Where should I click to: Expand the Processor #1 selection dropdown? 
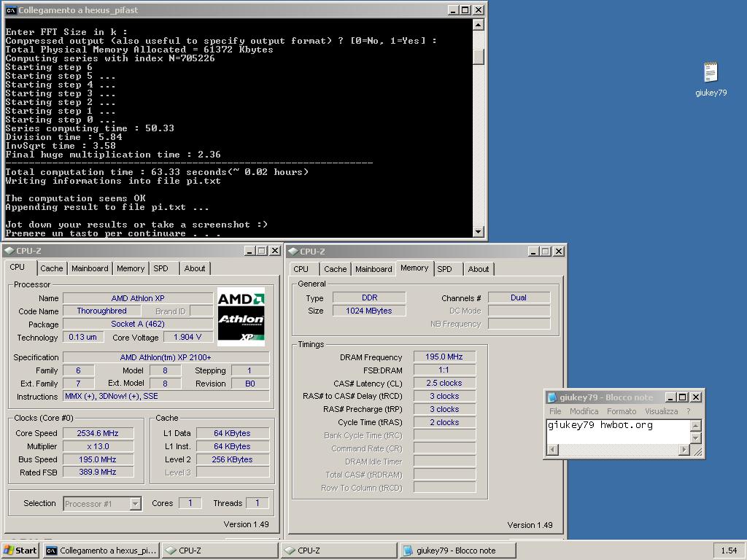135,504
